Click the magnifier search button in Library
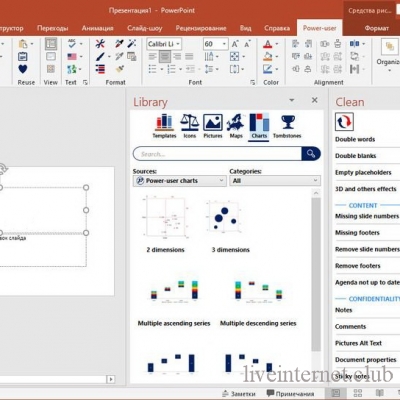This screenshot has height=400, width=400. tap(311, 154)
